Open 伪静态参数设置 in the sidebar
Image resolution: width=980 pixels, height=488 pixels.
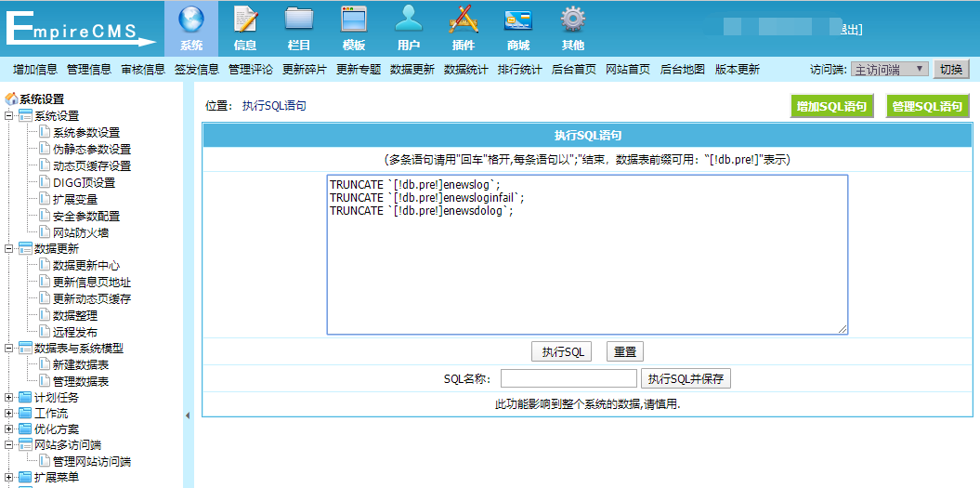(x=92, y=149)
